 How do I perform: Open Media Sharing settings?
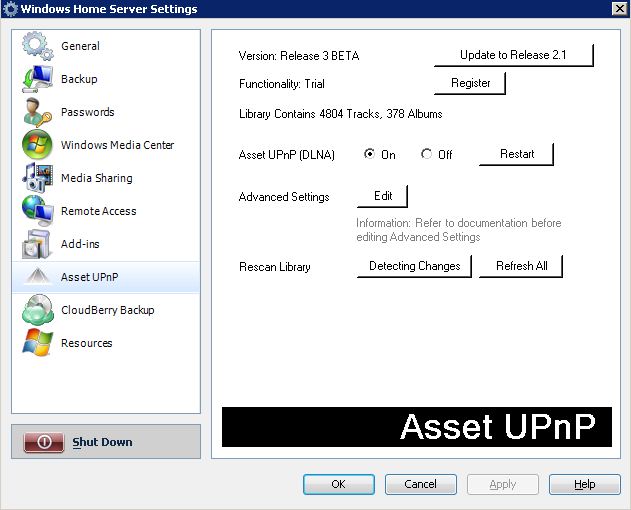coord(106,178)
